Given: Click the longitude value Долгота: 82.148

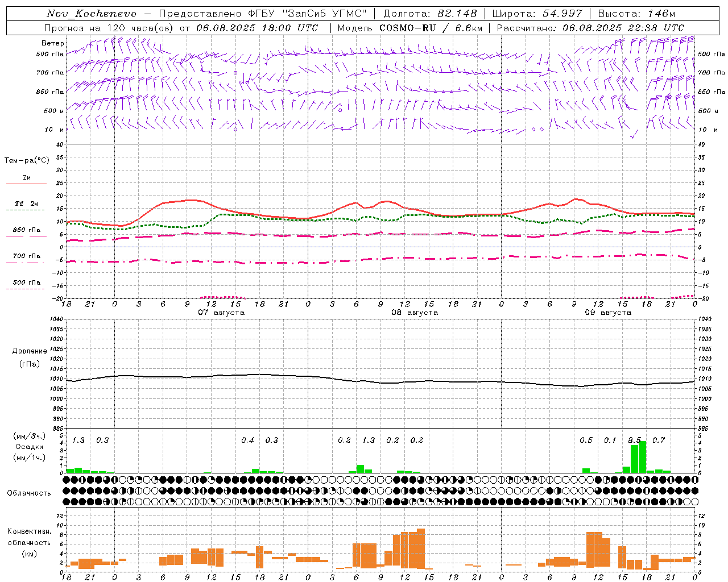Looking at the screenshot, I should click(430, 14).
